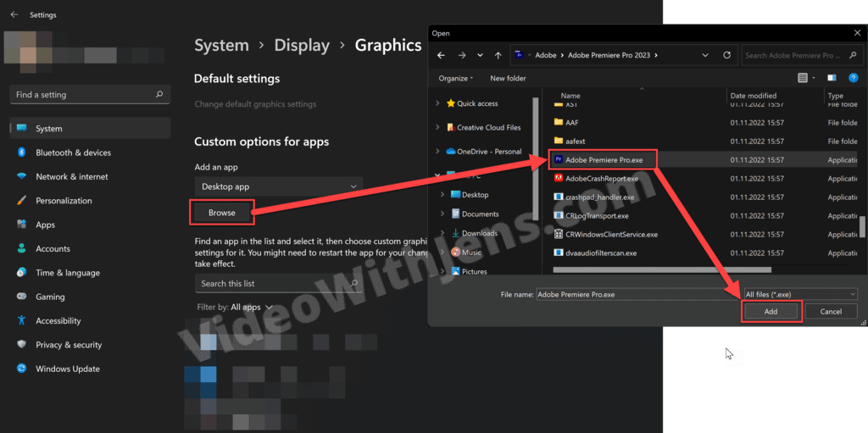Click Change default graphics settings link
868x433 pixels.
[255, 104]
